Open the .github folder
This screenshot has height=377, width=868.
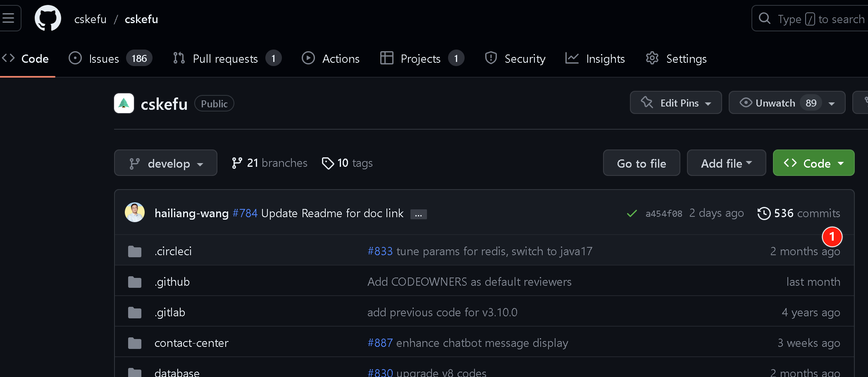(x=172, y=282)
